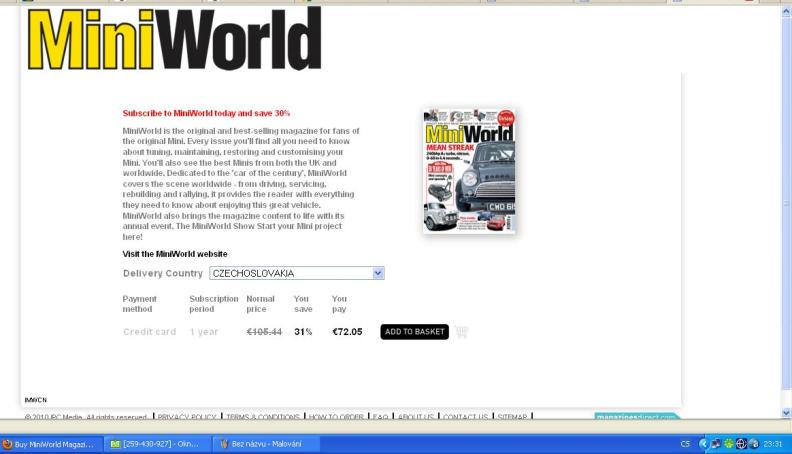Click the 'Credit card' payment method text
The width and height of the screenshot is (792, 454).
(x=150, y=332)
